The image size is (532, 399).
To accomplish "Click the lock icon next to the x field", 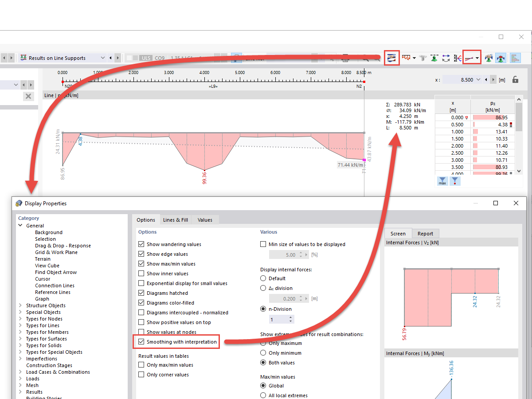I will (x=515, y=79).
